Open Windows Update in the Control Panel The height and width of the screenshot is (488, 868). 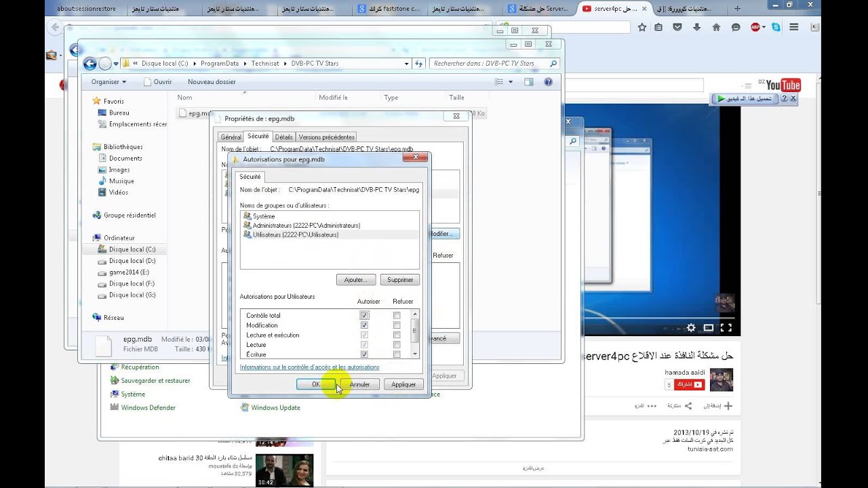[275, 407]
